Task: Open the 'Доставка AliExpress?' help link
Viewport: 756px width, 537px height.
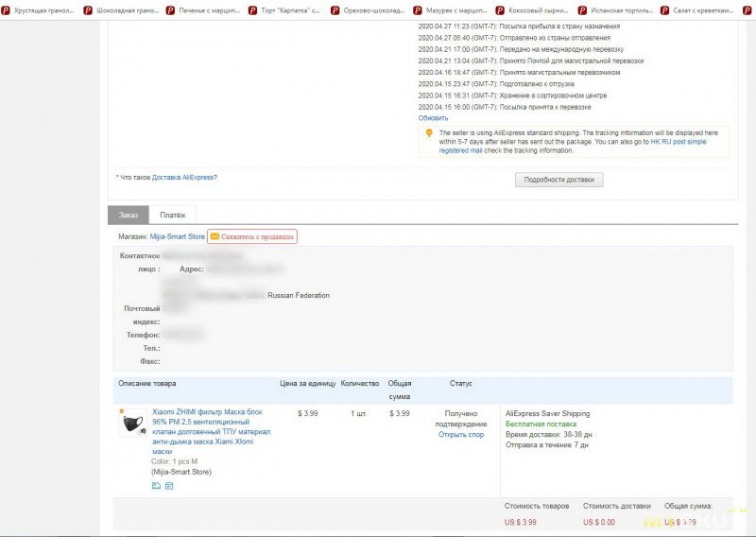Action: point(184,177)
